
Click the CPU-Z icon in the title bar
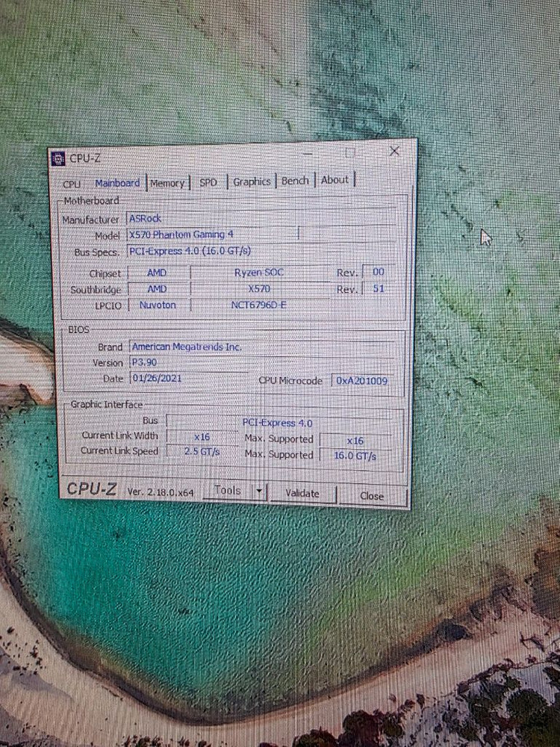pyautogui.click(x=57, y=158)
